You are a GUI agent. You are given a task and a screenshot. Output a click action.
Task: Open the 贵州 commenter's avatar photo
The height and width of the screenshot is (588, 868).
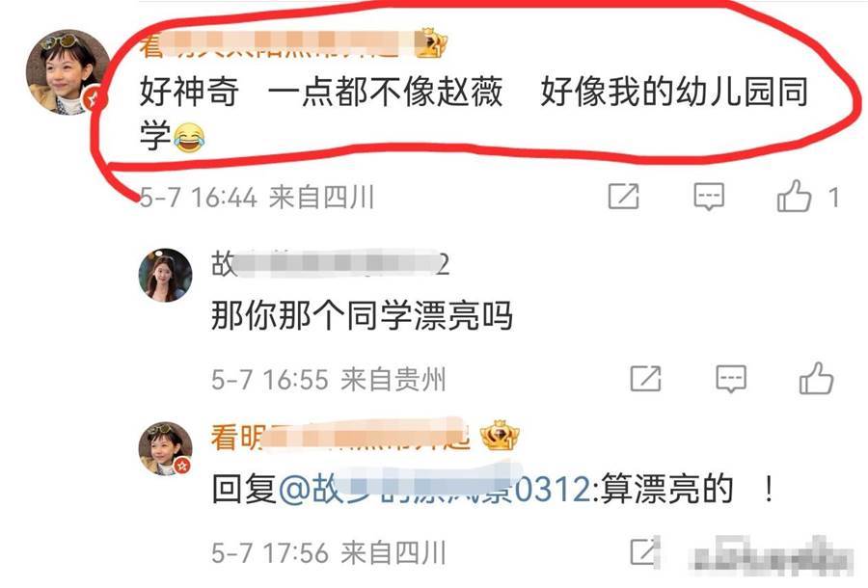click(x=165, y=276)
